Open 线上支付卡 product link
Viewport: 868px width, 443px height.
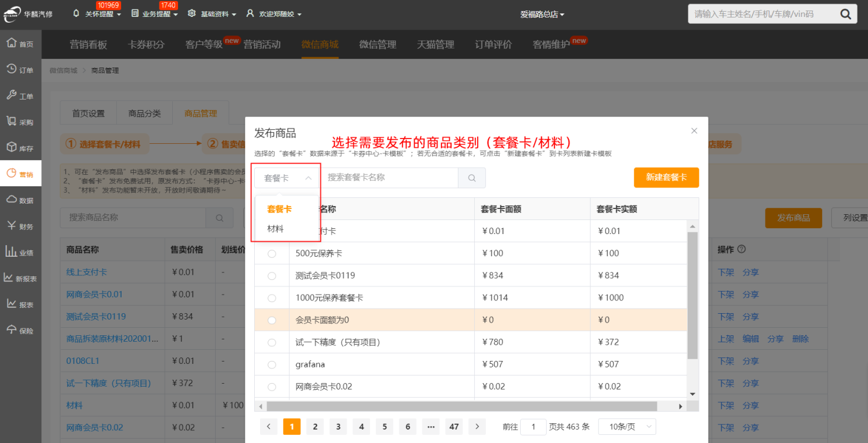click(x=87, y=272)
